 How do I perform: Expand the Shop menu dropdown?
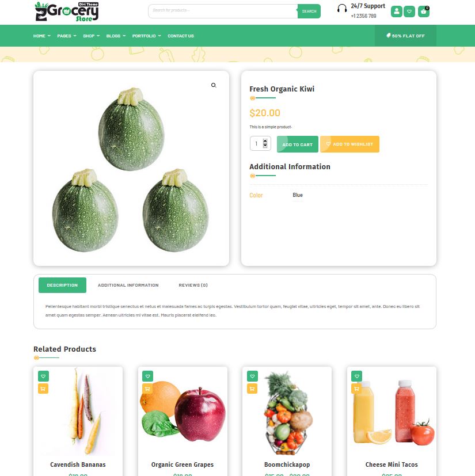(92, 36)
